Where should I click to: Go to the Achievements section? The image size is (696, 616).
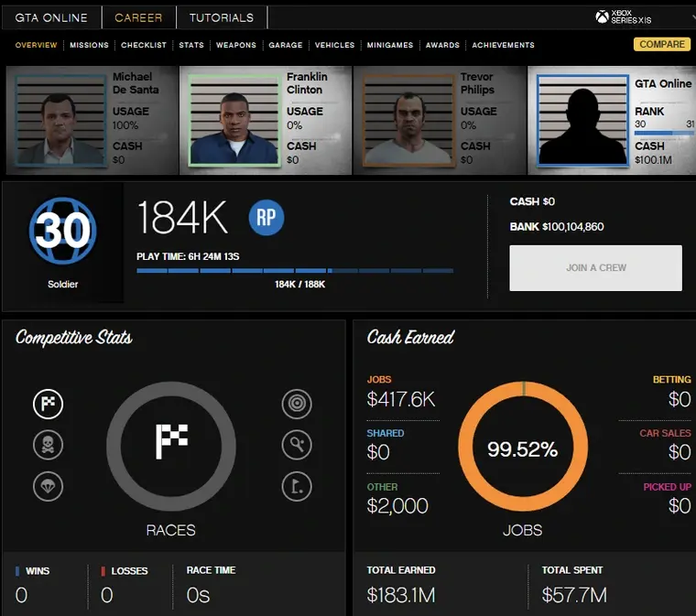(503, 45)
